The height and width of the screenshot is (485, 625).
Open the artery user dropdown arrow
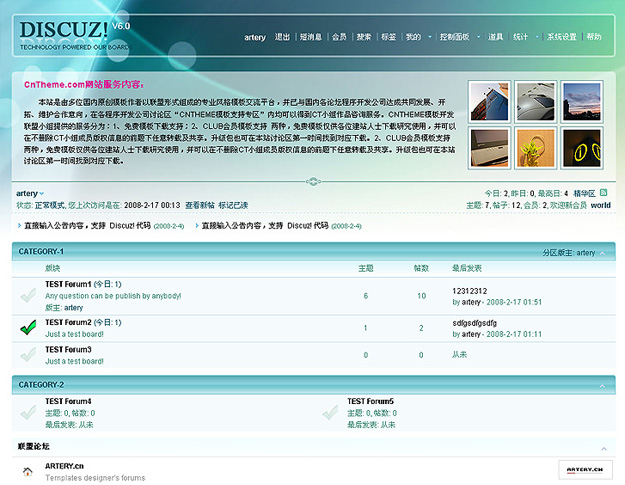pos(42,194)
